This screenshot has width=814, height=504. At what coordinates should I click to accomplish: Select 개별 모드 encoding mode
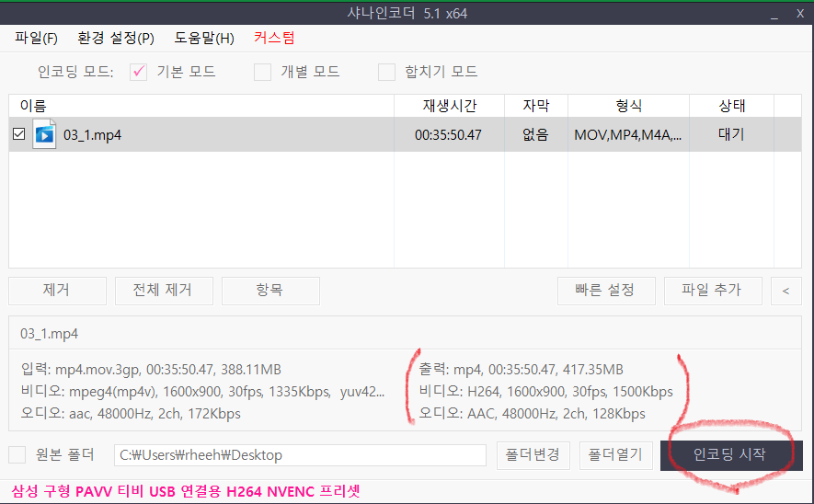pos(263,72)
